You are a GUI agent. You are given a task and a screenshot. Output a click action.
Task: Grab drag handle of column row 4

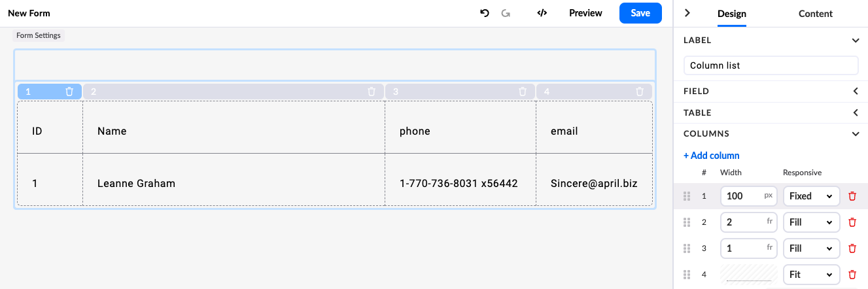687,275
